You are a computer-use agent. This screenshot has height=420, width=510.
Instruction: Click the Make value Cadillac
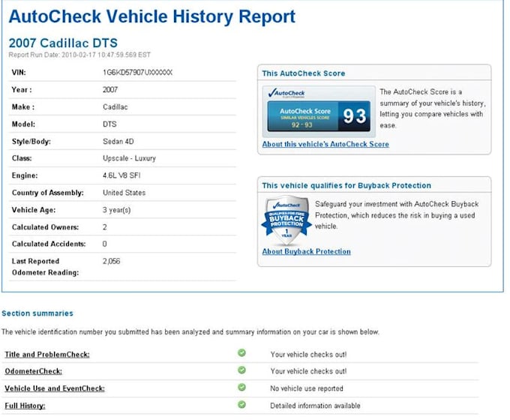[115, 107]
